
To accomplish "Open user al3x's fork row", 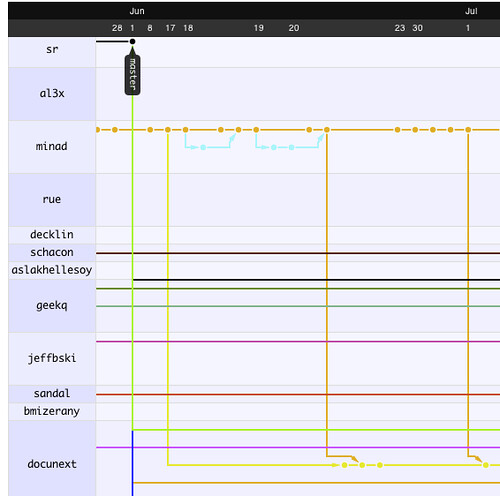I will 52,94.
